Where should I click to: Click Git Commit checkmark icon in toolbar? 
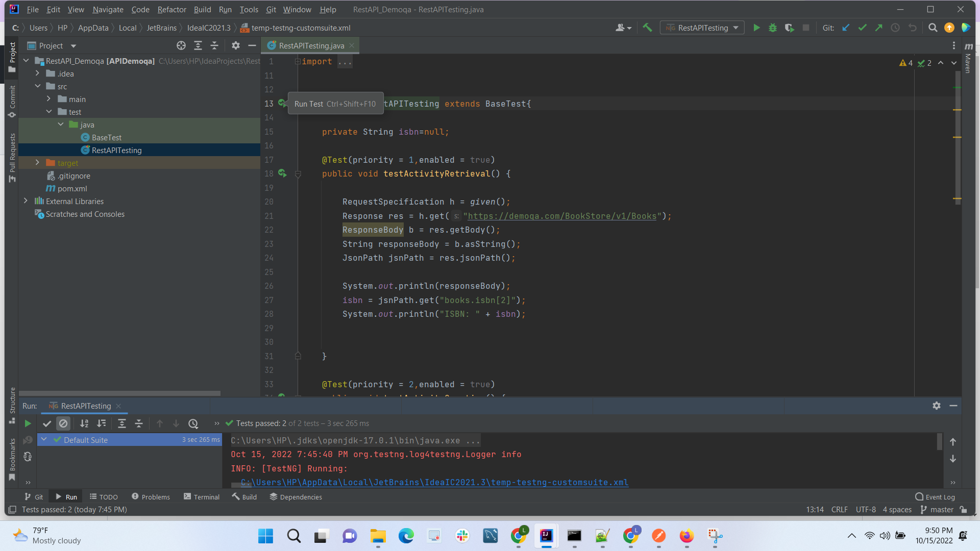[x=862, y=28]
